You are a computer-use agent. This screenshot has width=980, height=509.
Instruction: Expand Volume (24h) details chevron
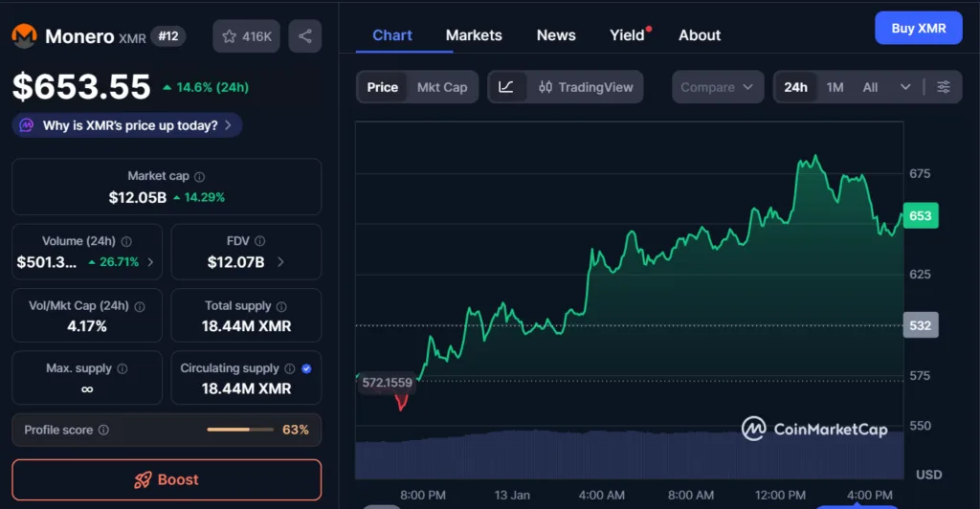tap(150, 262)
